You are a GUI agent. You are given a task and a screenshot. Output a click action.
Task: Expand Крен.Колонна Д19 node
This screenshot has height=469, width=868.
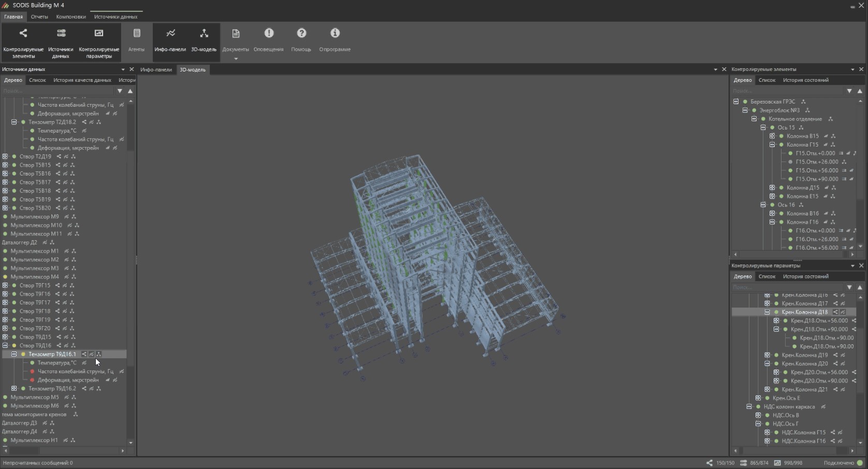point(767,355)
